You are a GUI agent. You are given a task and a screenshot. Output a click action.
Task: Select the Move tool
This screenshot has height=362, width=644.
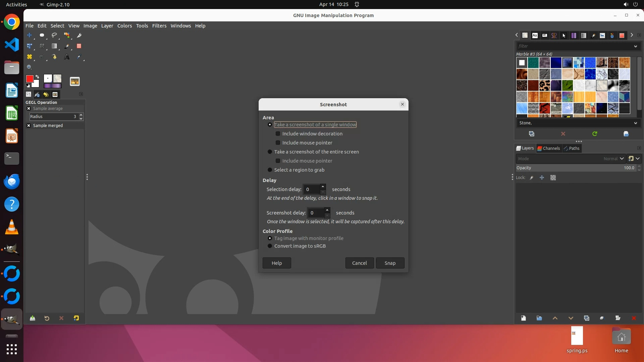click(30, 35)
